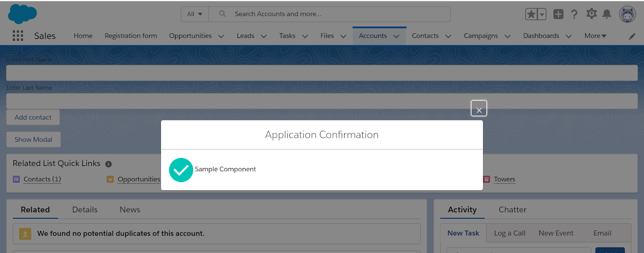Viewport: 644px width, 253px height.
Task: Open the Files navigation tab
Action: tap(327, 36)
